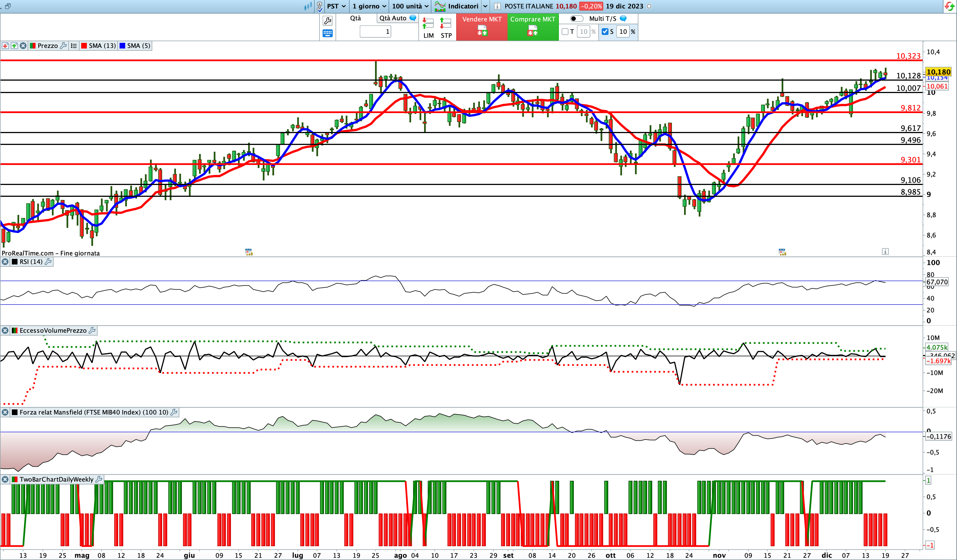Click the yellow 10,180 current price tag
The width and height of the screenshot is (957, 560).
pyautogui.click(x=938, y=72)
